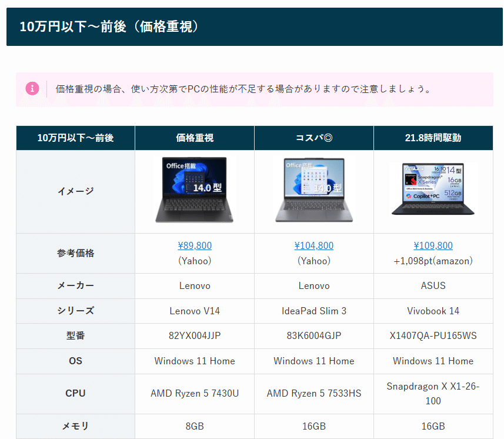The image size is (504, 439).
Task: Click the pink info icon in notice
Action: [32, 88]
